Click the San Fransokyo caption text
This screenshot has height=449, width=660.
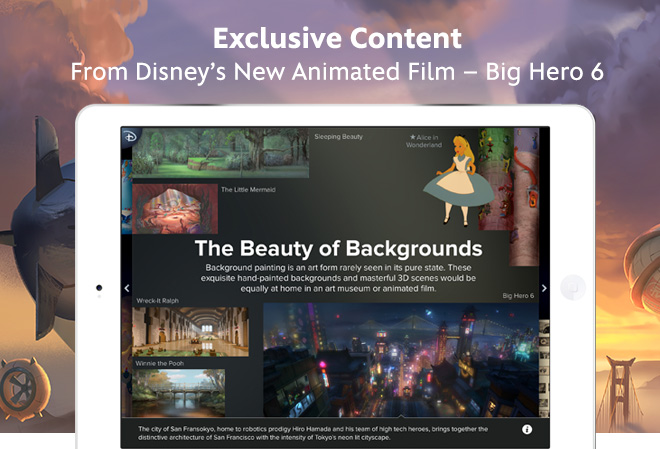[x=313, y=433]
